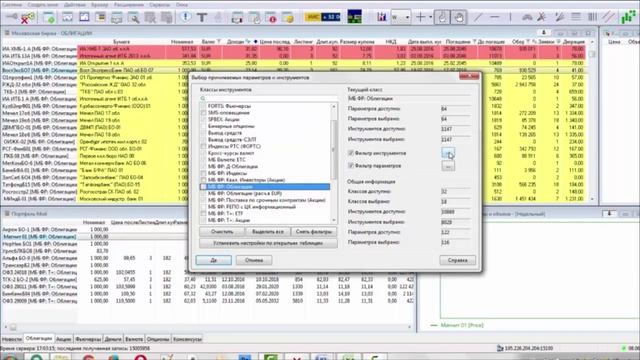640x360 pixels.
Task: Open filter on Доходн column header
Action: pyautogui.click(x=248, y=42)
